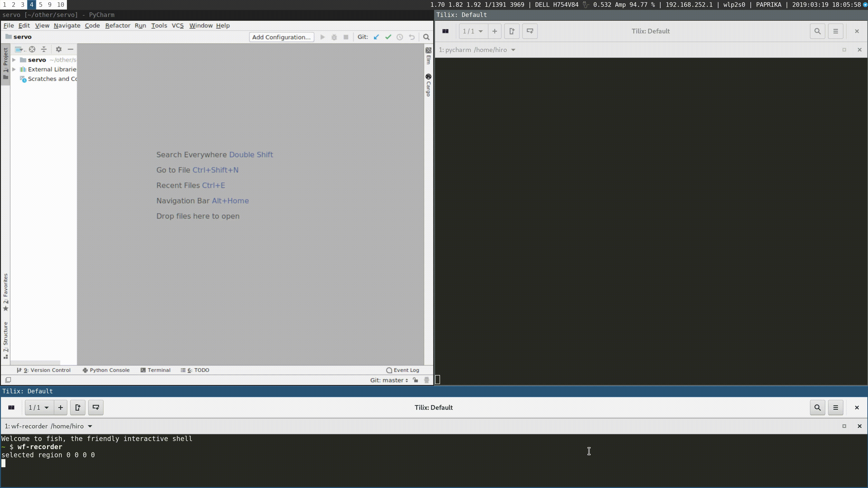
Task: Click the search icon in Tilix header bar
Action: [x=817, y=31]
